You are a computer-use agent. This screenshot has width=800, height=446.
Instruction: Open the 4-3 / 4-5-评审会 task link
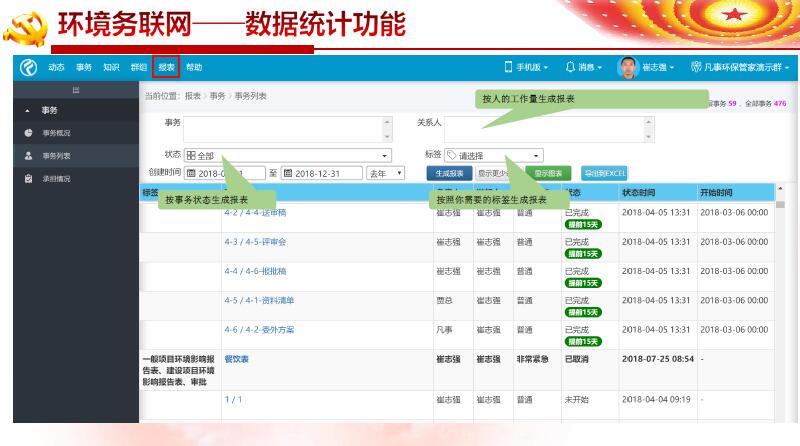click(255, 242)
